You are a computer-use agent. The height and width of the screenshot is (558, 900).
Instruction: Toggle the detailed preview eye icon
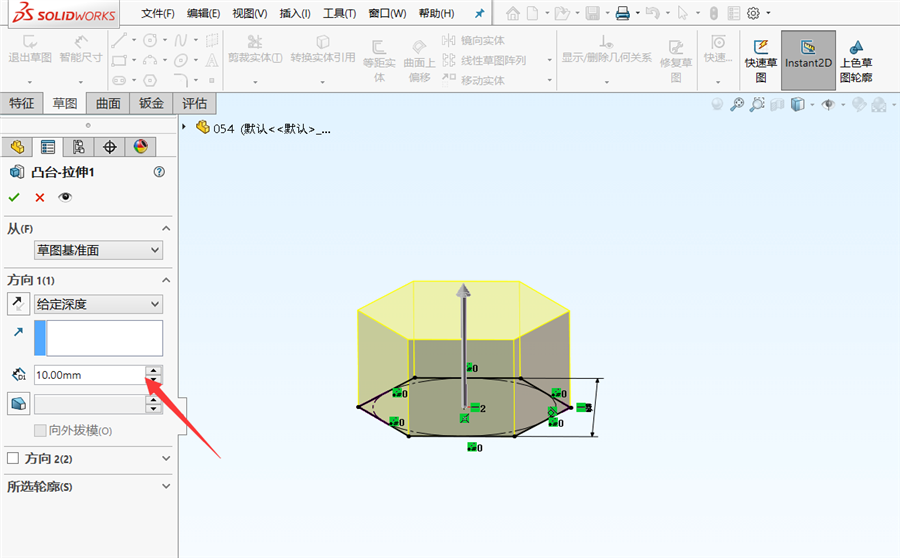65,197
